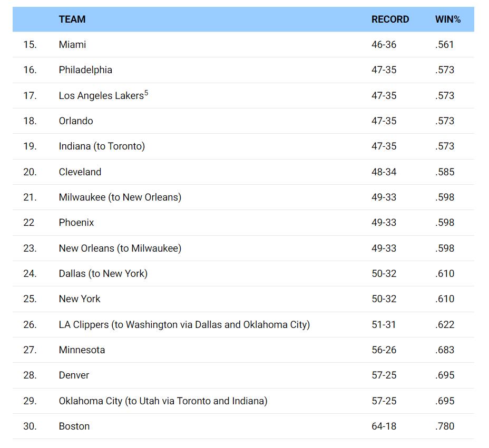Screen dimensions: 489x448
Task: Open footnote 5 beside Los Angeles Lakers
Action: click(x=146, y=93)
